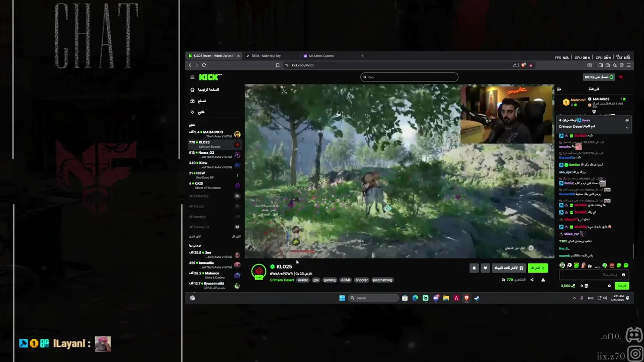Click the Arabic tag under the stream title
Image resolution: width=644 pixels, height=362 pixels.
click(x=303, y=280)
